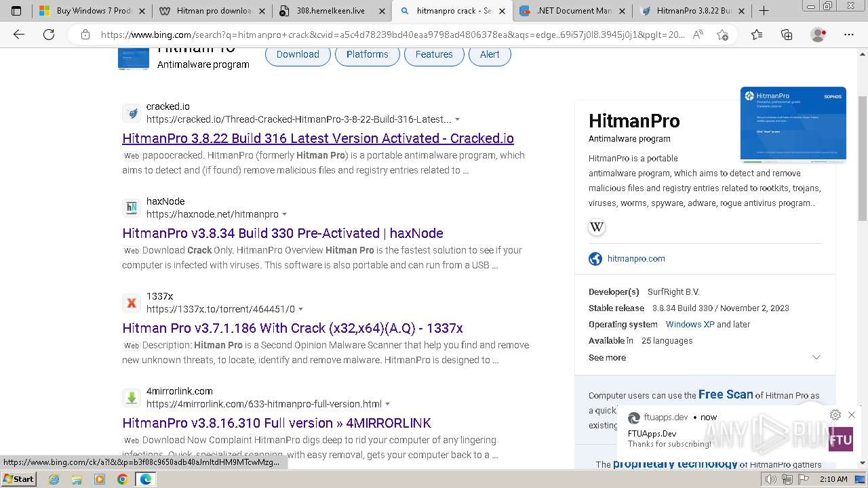This screenshot has width=868, height=488.
Task: Click the cracked.io site favicon
Action: 132,113
